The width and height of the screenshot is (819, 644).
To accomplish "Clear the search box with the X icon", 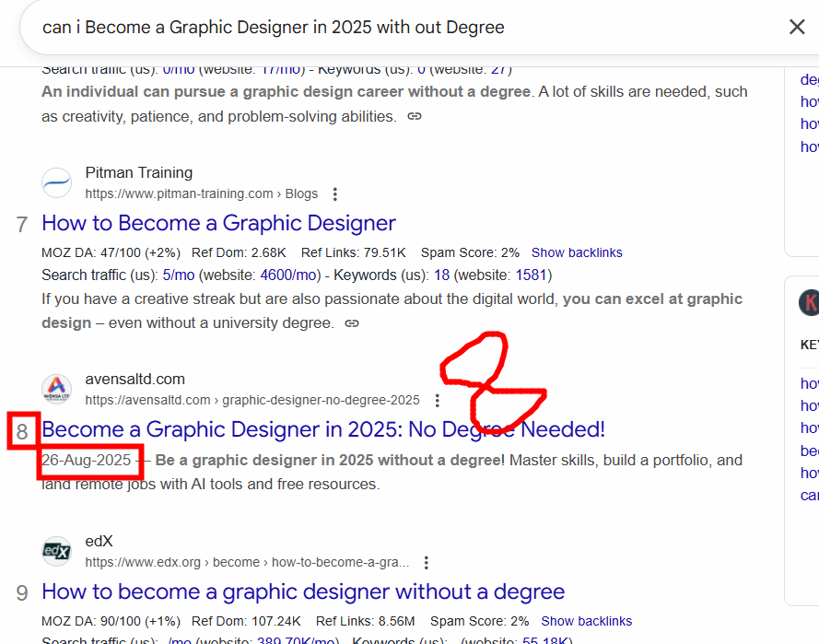I will tap(797, 27).
